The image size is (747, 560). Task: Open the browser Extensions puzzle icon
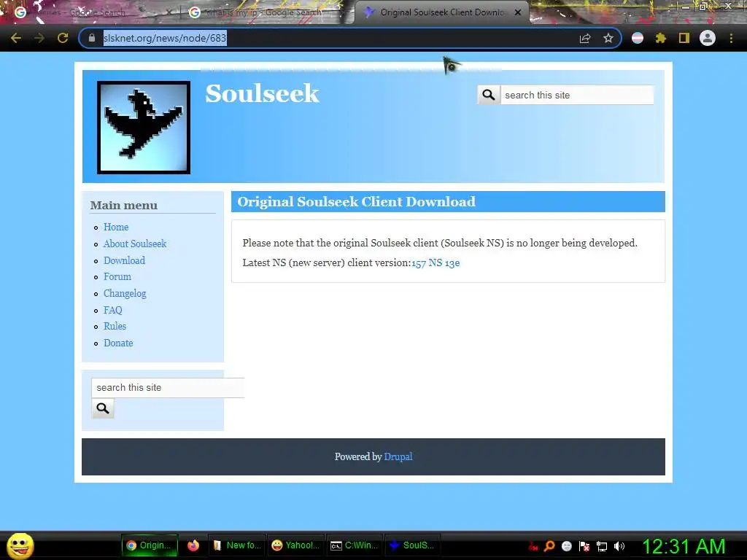pos(661,38)
